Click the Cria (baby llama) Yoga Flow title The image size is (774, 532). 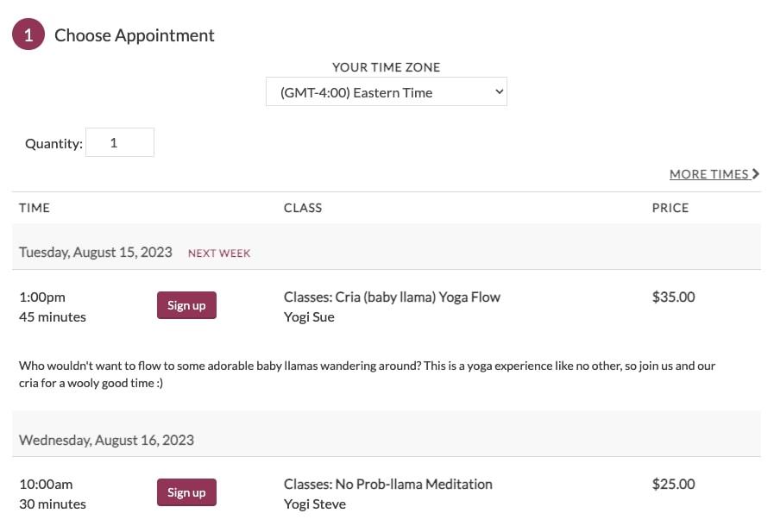(x=418, y=297)
